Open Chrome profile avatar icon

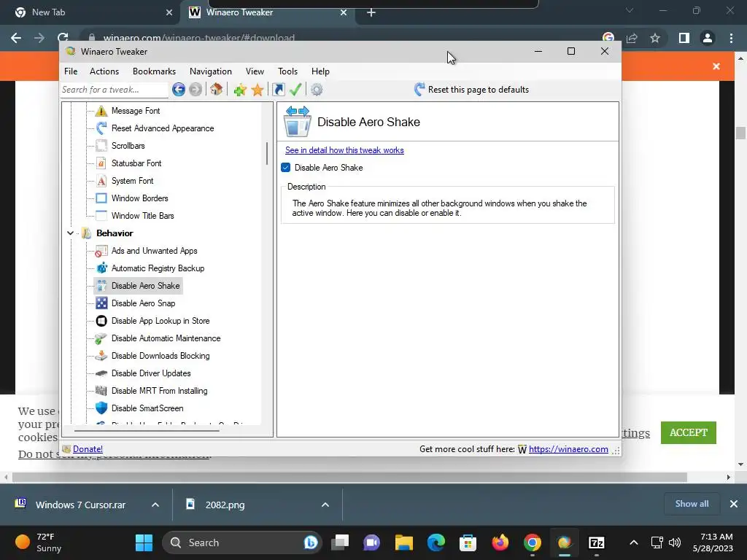coord(708,38)
